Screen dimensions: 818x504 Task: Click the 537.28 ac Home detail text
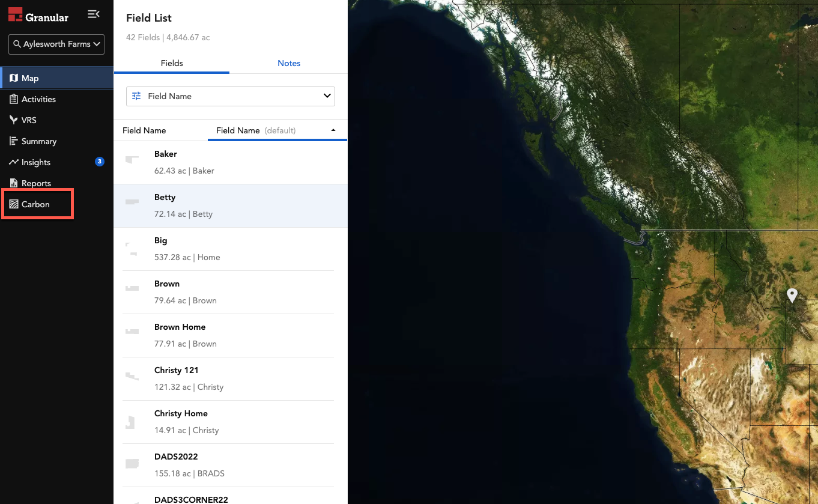[187, 257]
